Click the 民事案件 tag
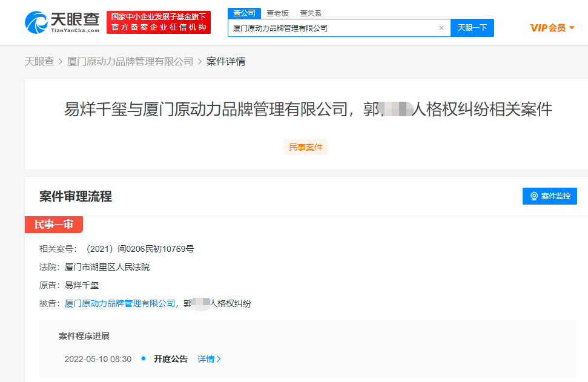This screenshot has height=382, width=588. (x=306, y=147)
